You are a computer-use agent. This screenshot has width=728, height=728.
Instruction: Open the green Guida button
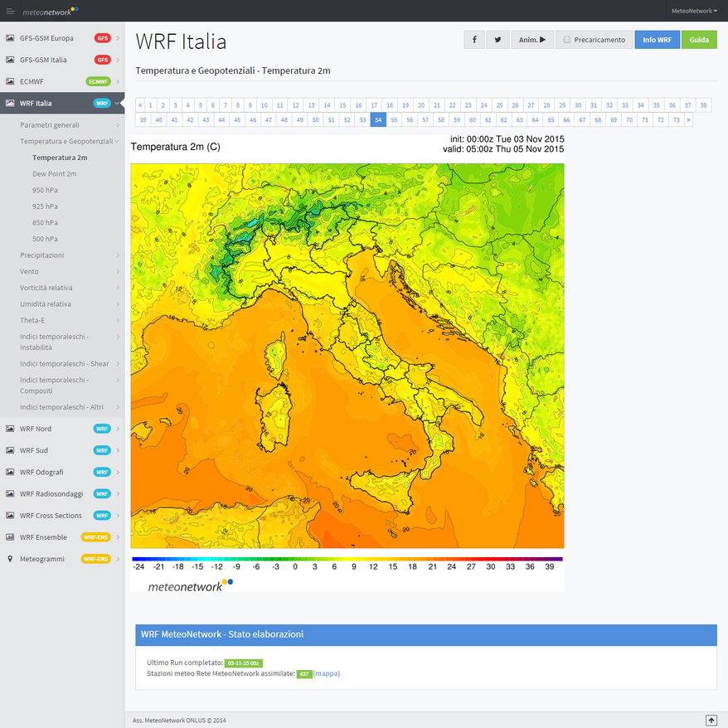click(699, 40)
